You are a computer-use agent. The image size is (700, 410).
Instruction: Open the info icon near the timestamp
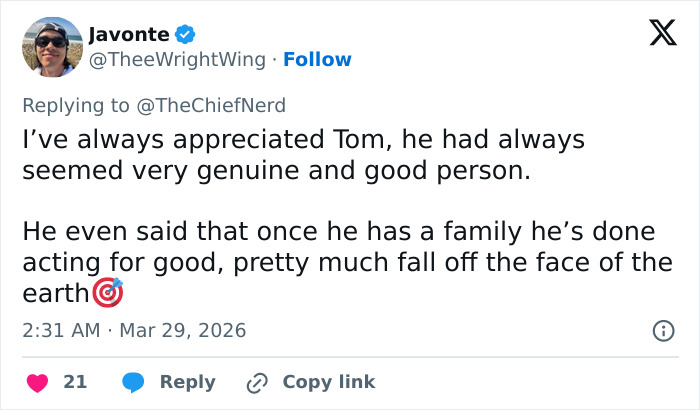(662, 330)
